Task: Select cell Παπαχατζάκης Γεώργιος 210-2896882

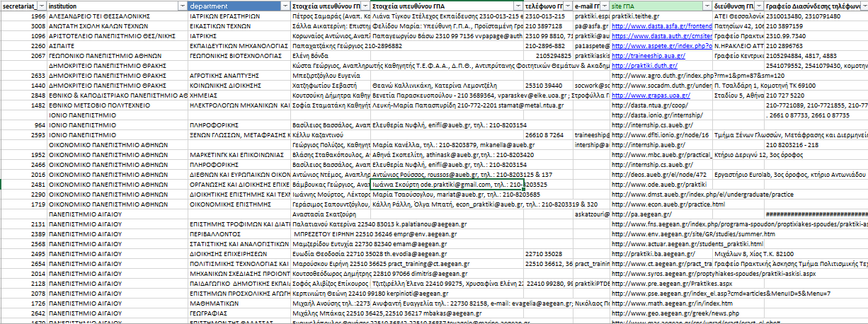Action: click(331, 45)
